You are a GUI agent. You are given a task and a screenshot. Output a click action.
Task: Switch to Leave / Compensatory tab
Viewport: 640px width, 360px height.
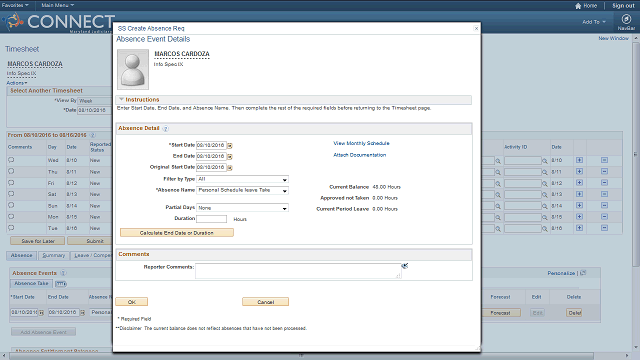tap(92, 256)
